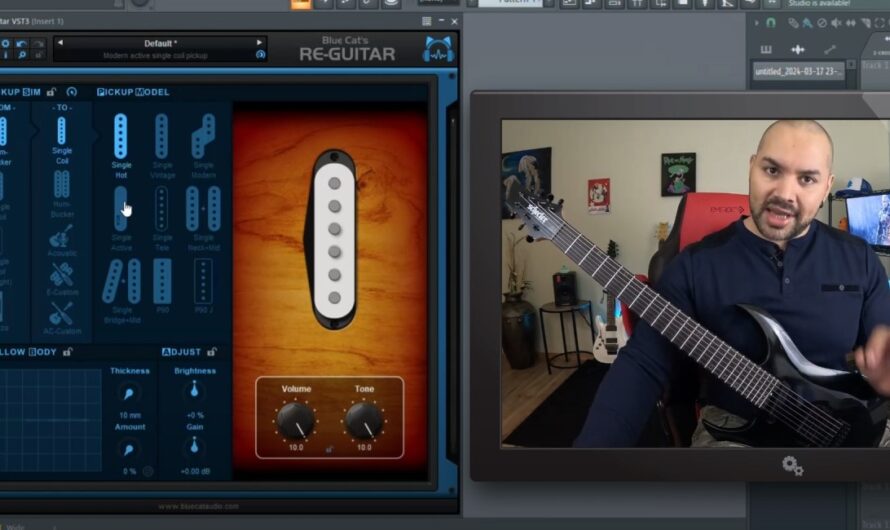The width and height of the screenshot is (890, 530).
Task: Click the Tone knob on pickup panel
Action: [364, 420]
